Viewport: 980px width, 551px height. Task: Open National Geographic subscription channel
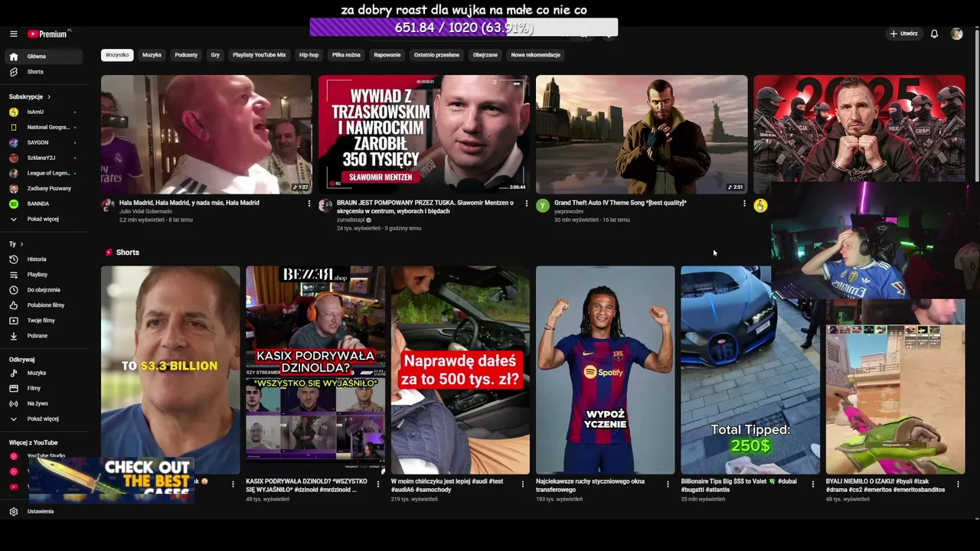[x=45, y=128]
